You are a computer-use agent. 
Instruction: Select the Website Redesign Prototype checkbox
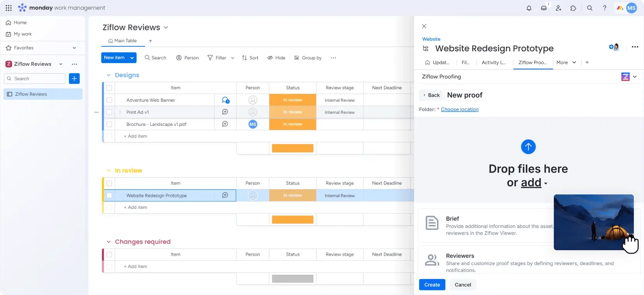click(109, 196)
